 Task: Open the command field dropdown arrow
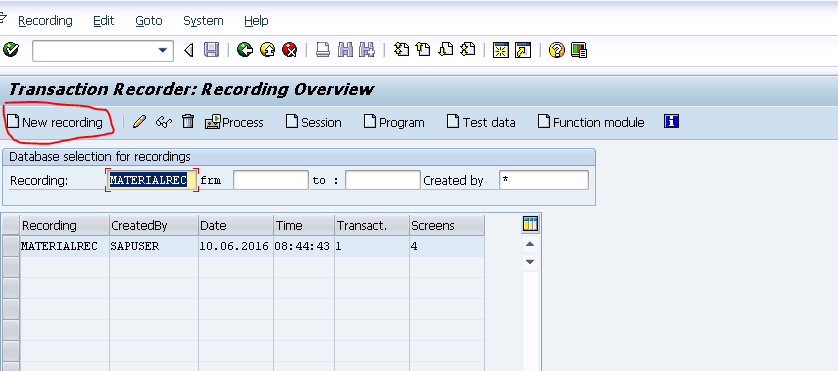tap(162, 51)
